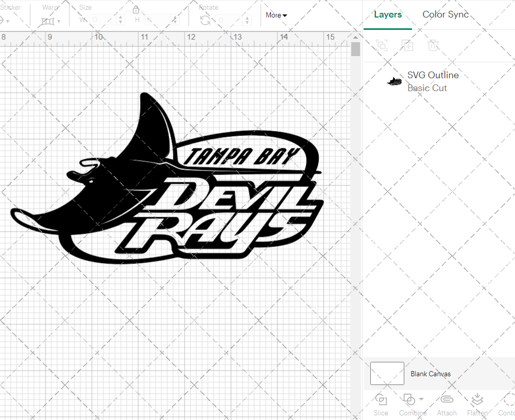Click the Duplicate layer icon

pyautogui.click(x=407, y=45)
